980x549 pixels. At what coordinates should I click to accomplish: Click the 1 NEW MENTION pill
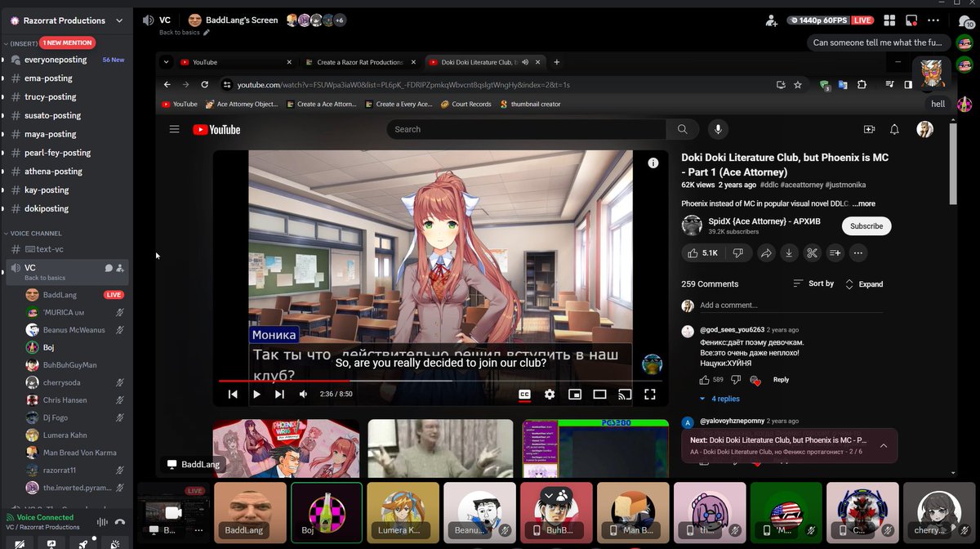pos(68,42)
